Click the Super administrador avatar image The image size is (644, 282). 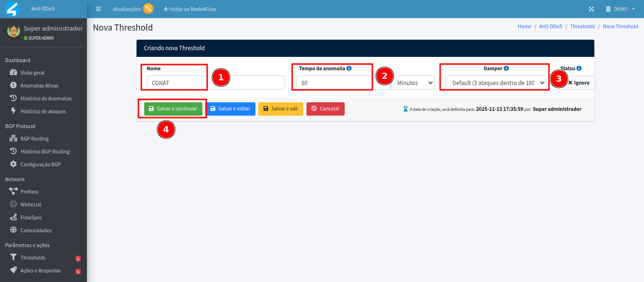[x=13, y=32]
